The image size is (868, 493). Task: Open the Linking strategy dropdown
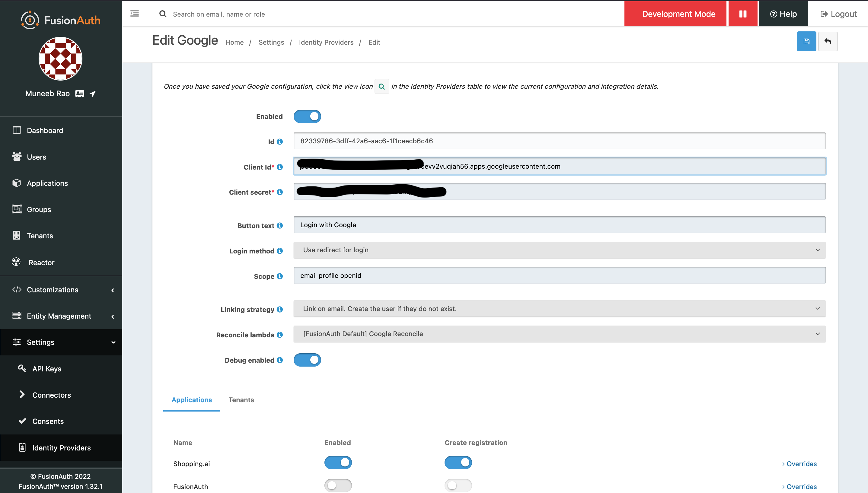(559, 308)
